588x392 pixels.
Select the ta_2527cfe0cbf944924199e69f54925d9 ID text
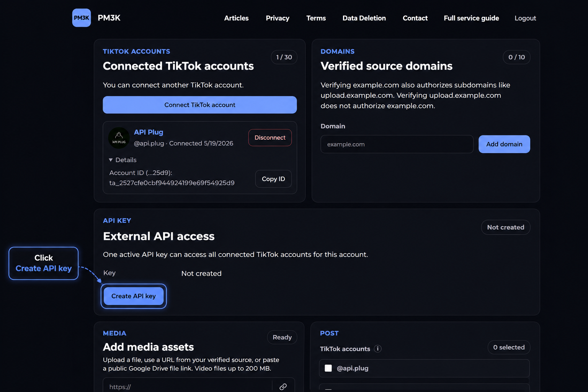pos(172,183)
